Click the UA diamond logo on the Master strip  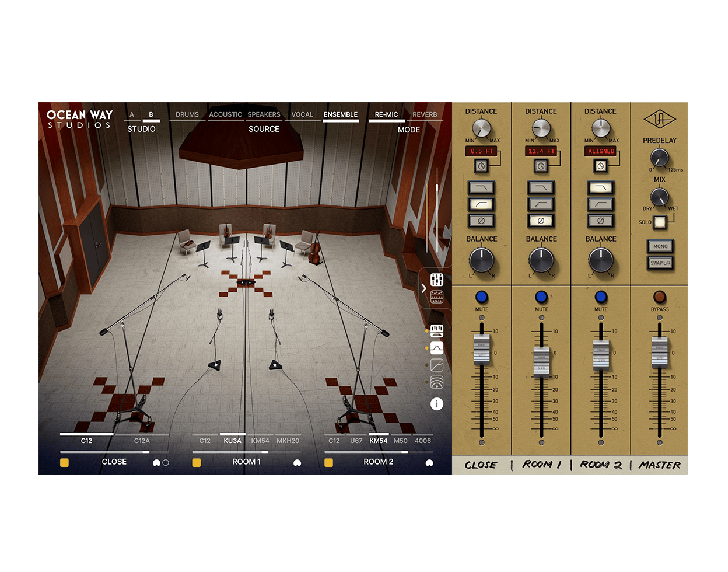coord(661,118)
